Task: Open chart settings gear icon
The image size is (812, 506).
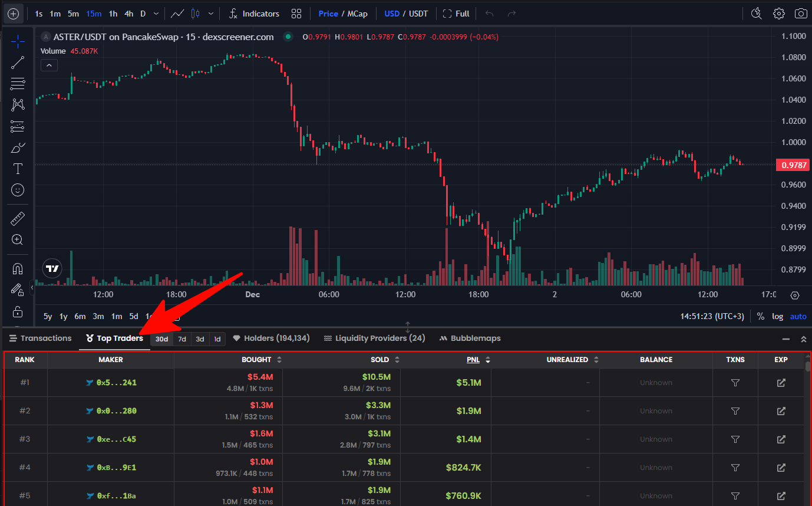Action: pos(779,14)
